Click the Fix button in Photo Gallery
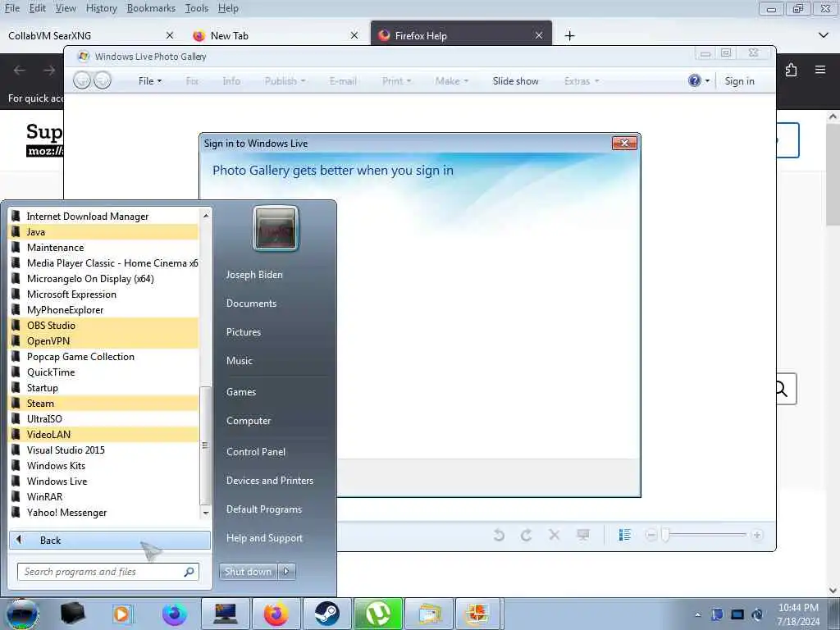Image resolution: width=840 pixels, height=630 pixels. click(x=192, y=81)
